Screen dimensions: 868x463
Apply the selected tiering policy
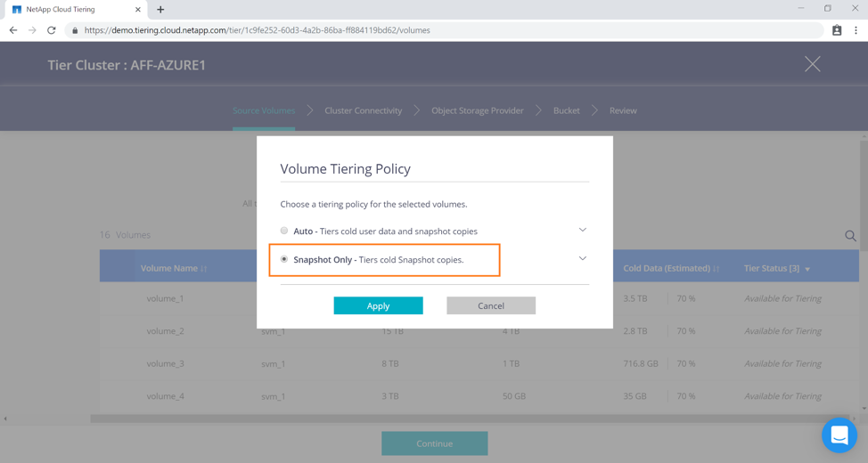tap(378, 305)
